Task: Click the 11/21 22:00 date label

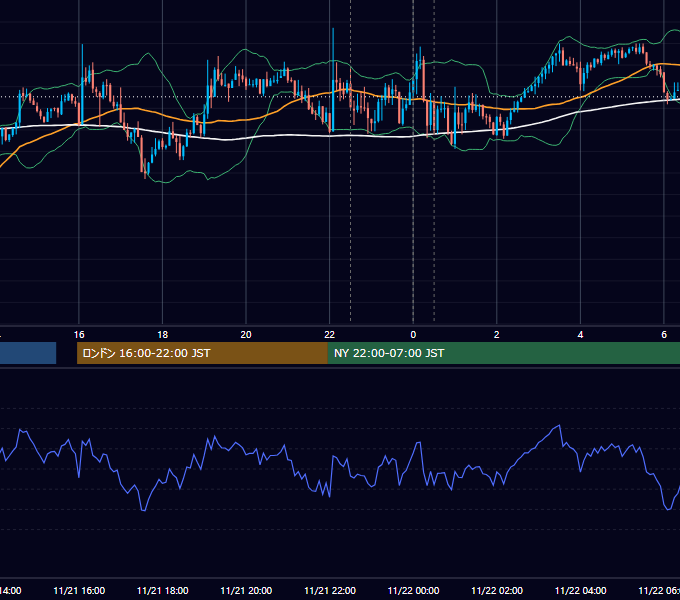Action: (x=330, y=590)
